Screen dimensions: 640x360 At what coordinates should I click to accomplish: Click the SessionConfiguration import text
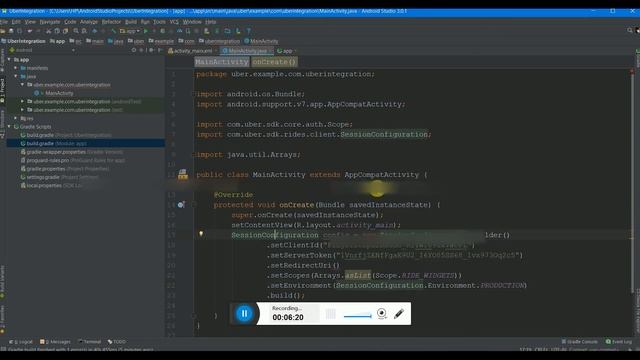[384, 134]
